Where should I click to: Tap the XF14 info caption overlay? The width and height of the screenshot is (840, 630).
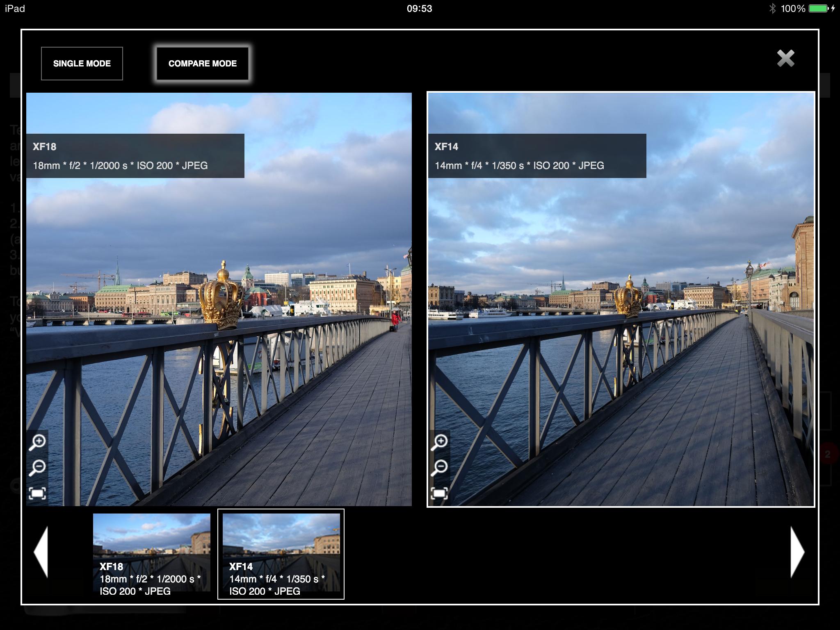point(537,156)
